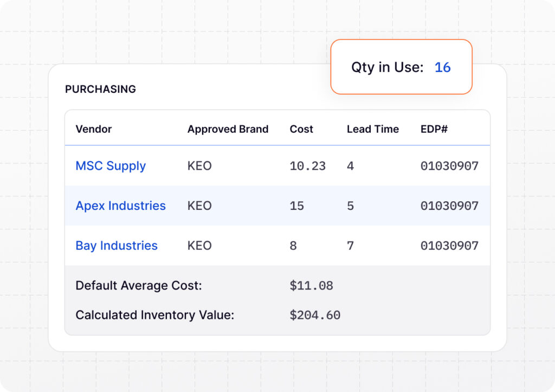
Task: Select the Apex Industries cost value 15
Action: (x=297, y=206)
